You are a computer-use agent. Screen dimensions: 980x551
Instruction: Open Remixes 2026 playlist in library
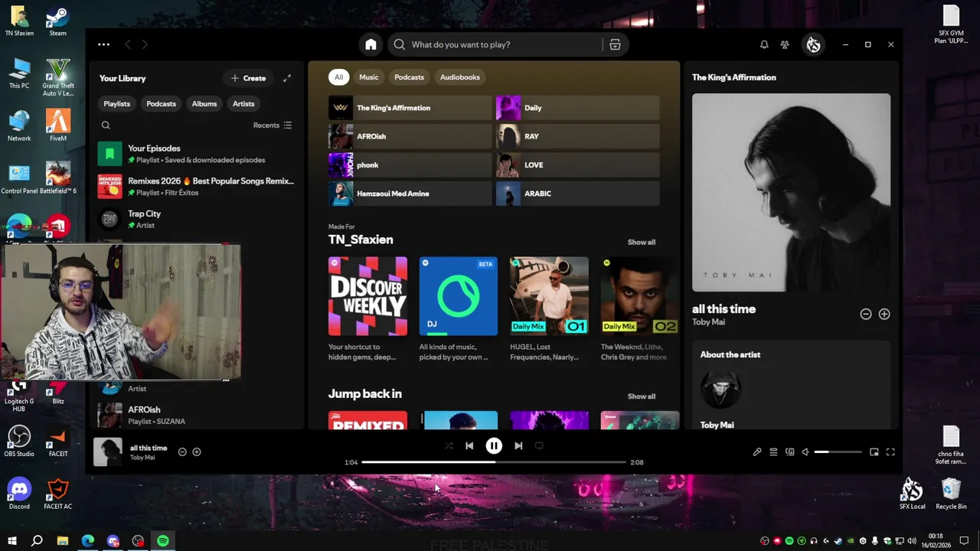coord(196,187)
